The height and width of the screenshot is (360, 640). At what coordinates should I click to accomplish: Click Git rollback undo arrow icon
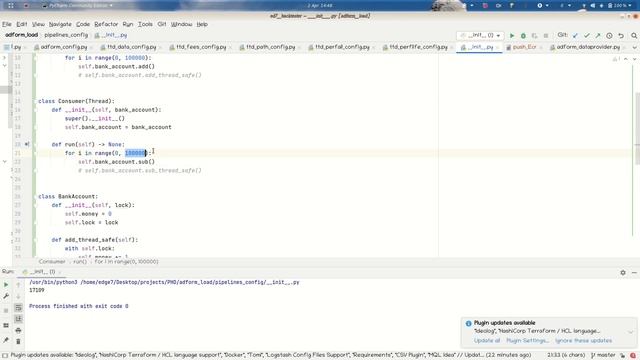point(621,36)
